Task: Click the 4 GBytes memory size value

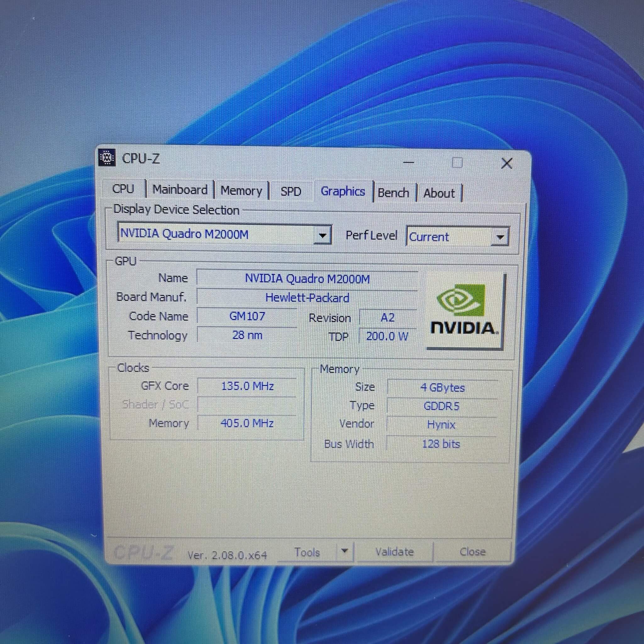Action: tap(442, 388)
